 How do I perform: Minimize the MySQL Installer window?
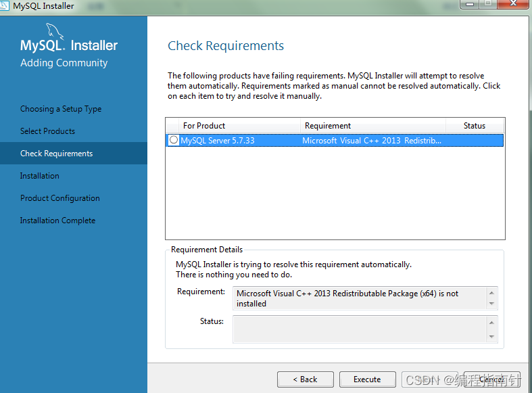(x=470, y=4)
